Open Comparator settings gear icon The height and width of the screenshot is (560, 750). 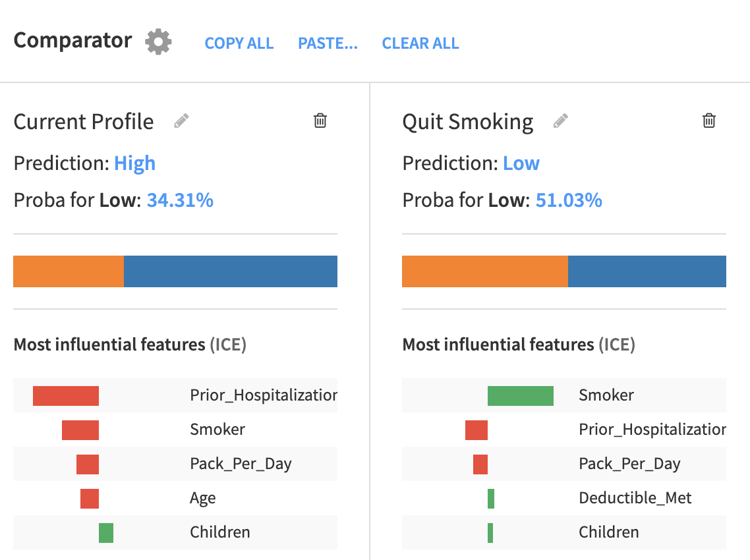[x=158, y=42]
